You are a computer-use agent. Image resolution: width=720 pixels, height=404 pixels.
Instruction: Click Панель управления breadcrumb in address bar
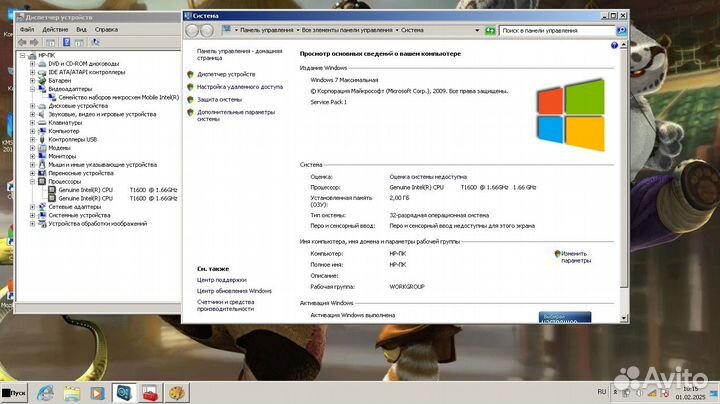point(267,30)
